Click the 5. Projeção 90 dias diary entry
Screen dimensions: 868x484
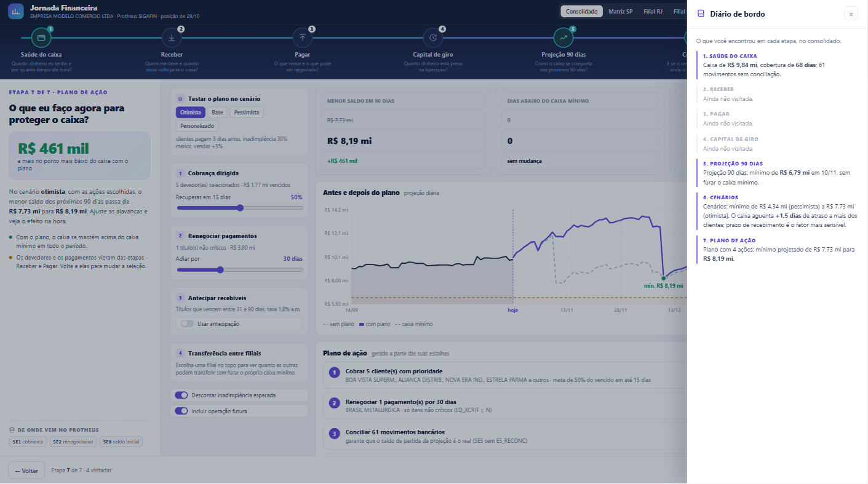(777, 173)
